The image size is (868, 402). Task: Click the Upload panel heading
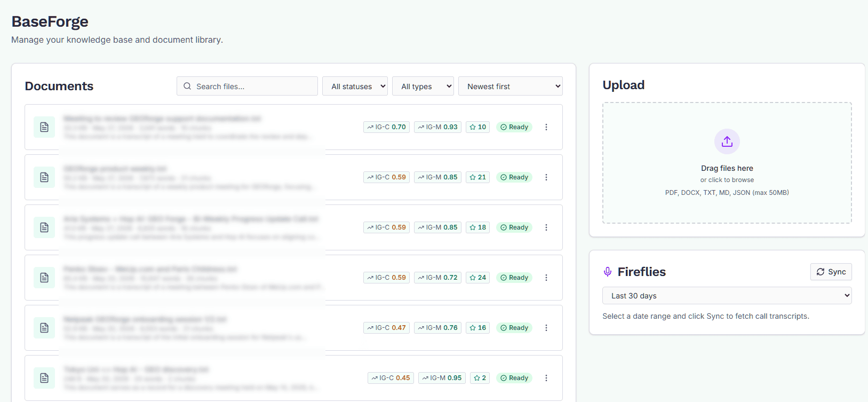623,85
